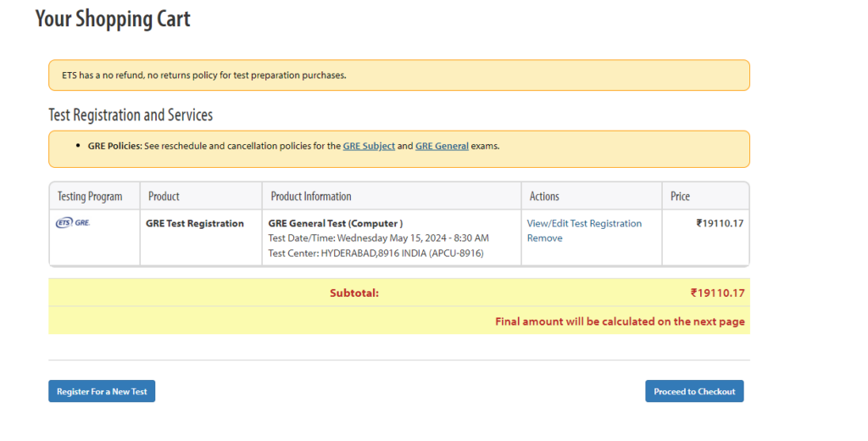Image resolution: width=868 pixels, height=441 pixels.
Task: Click the ₹19110.17 price in table row
Action: [720, 223]
